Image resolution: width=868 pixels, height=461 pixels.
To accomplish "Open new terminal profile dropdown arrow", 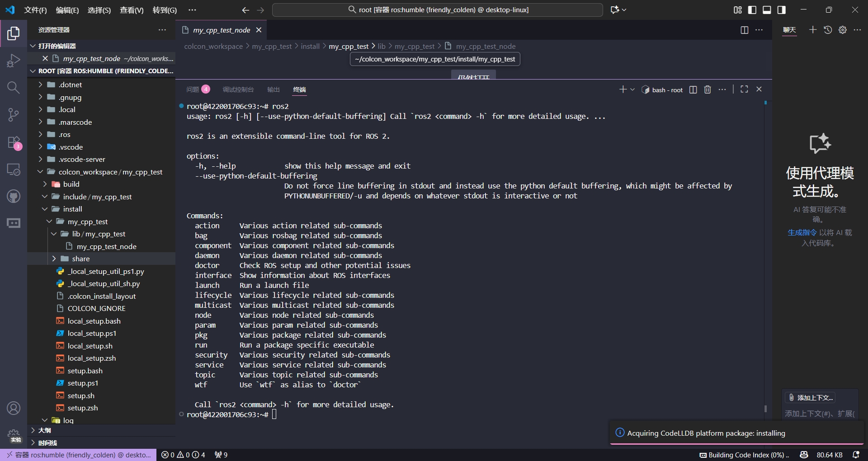I will point(632,89).
